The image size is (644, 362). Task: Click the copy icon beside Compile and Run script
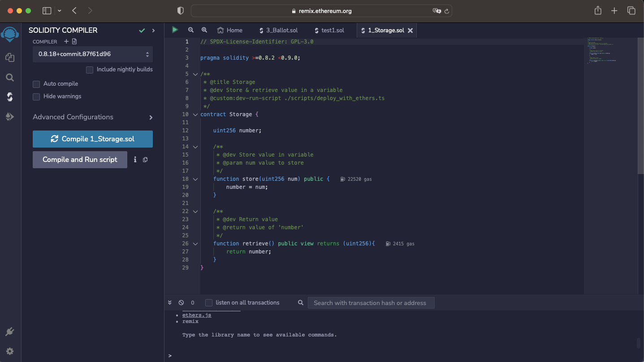click(x=145, y=159)
